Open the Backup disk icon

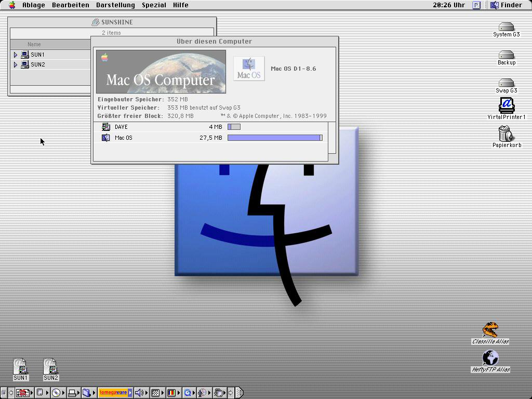[x=506, y=55]
